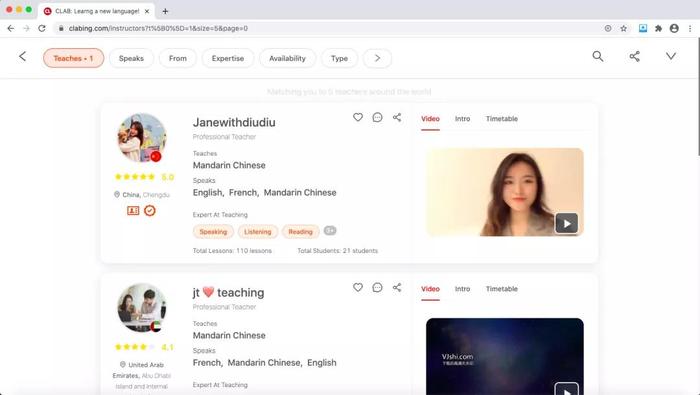
Task: Click the address bar target icon
Action: tap(608, 28)
